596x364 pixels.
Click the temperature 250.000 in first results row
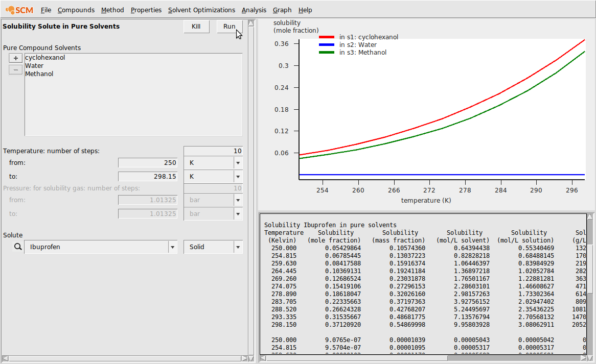click(284, 248)
